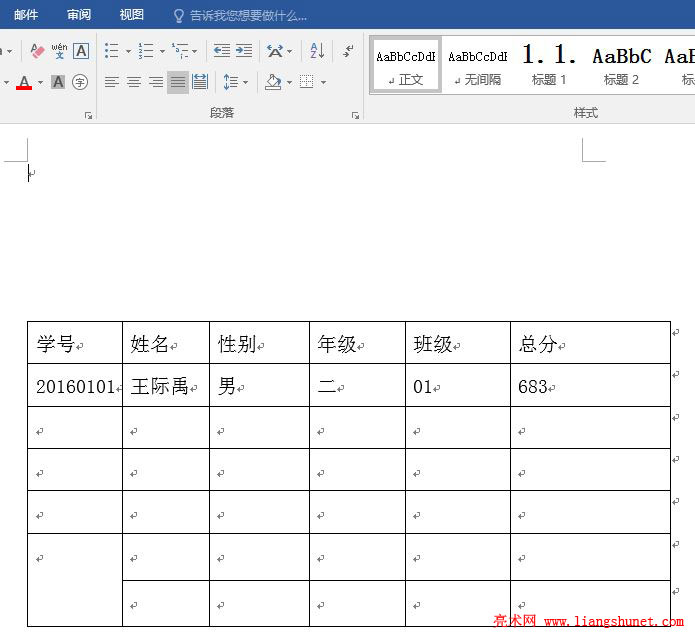The image size is (695, 637).
Task: Apply the 无间隔 style
Action: tap(478, 65)
